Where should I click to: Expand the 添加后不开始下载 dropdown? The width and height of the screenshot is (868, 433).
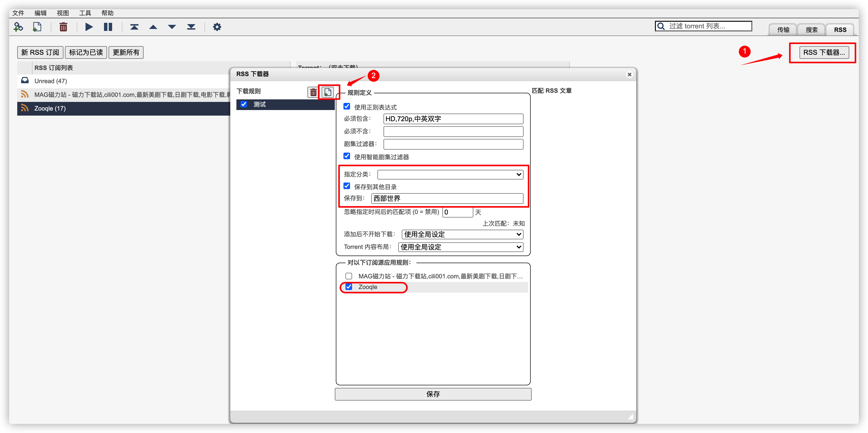462,234
